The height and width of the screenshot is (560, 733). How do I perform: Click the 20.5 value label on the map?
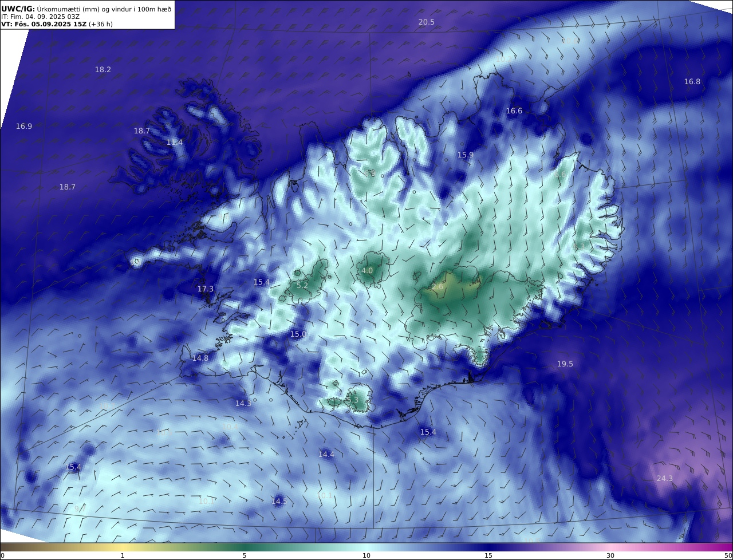pos(427,22)
